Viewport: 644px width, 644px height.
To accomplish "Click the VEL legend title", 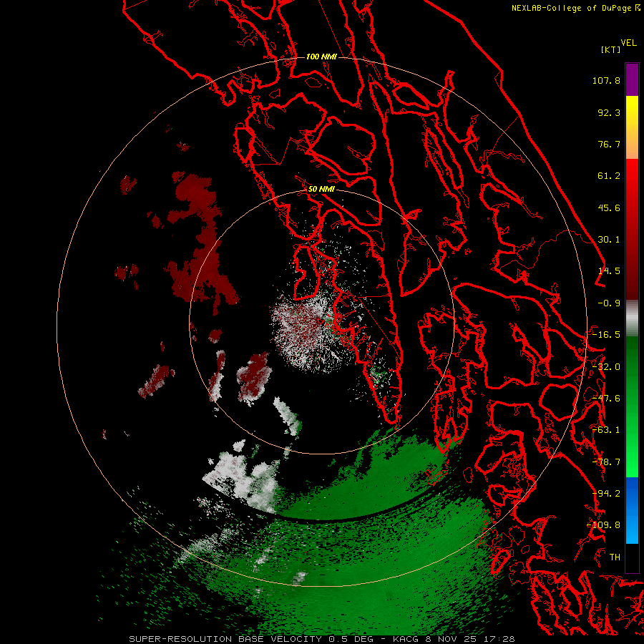I will click(x=628, y=43).
